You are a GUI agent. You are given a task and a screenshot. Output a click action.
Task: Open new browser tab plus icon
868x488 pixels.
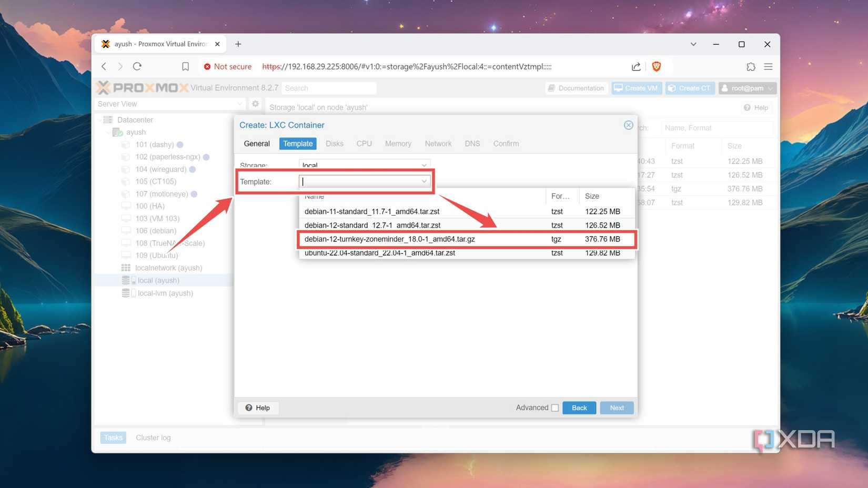[x=238, y=44]
